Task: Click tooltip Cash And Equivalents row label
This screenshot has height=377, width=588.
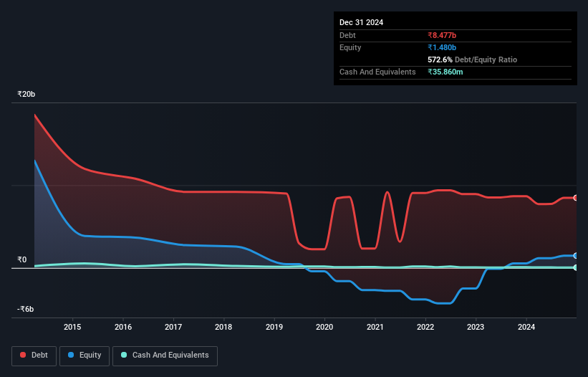Action: click(377, 72)
